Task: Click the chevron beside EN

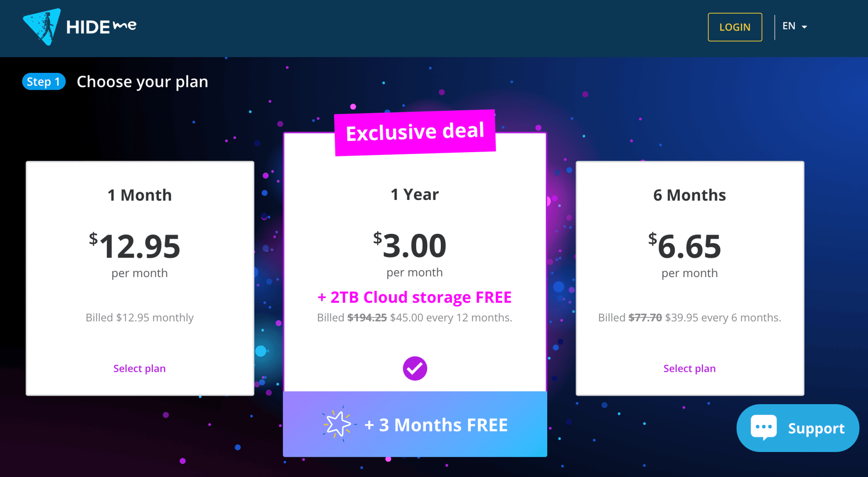Action: point(804,27)
